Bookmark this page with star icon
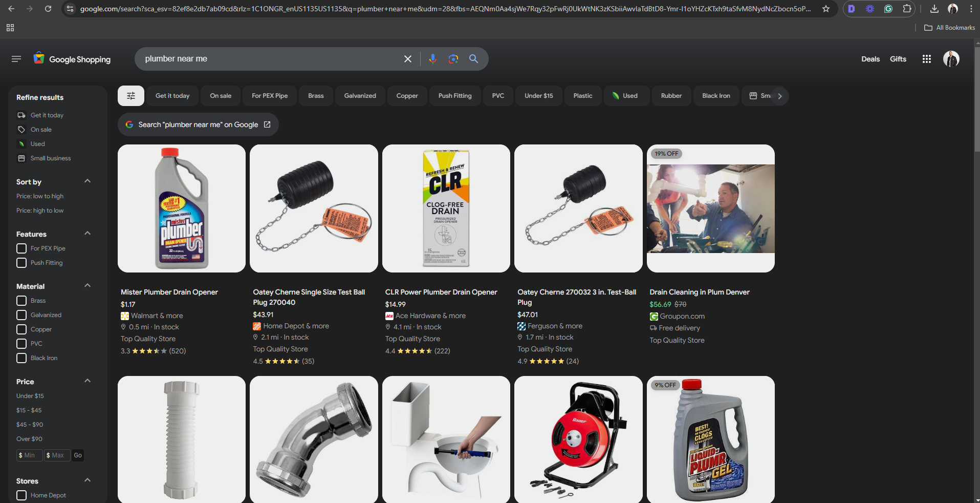 pyautogui.click(x=826, y=9)
